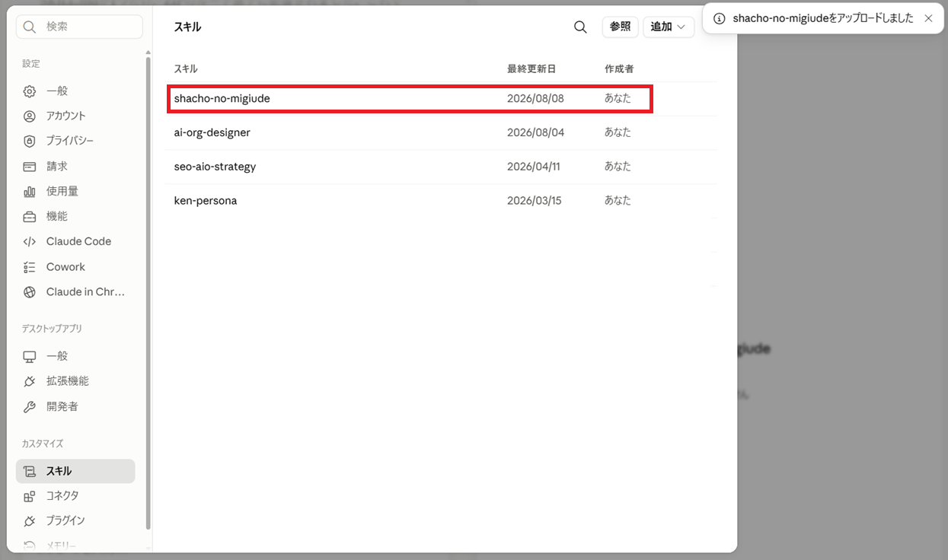This screenshot has width=948, height=560.
Task: Click the コネクタ grid icon
Action: [30, 496]
